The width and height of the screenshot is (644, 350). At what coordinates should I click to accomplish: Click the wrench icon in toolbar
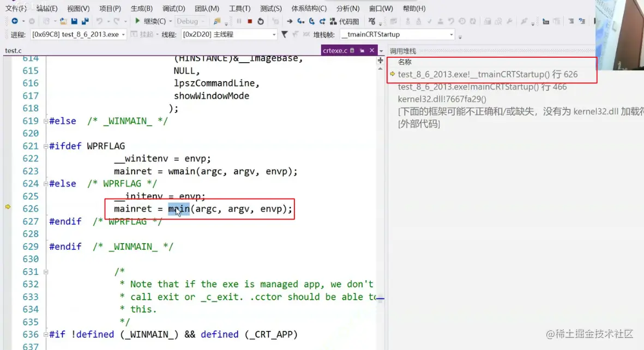coord(509,21)
